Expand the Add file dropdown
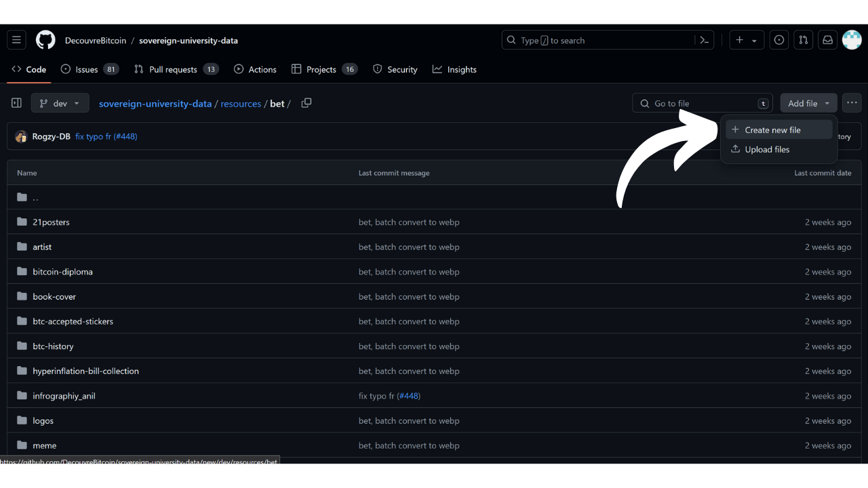Image resolution: width=868 pixels, height=488 pixels. pyautogui.click(x=808, y=103)
